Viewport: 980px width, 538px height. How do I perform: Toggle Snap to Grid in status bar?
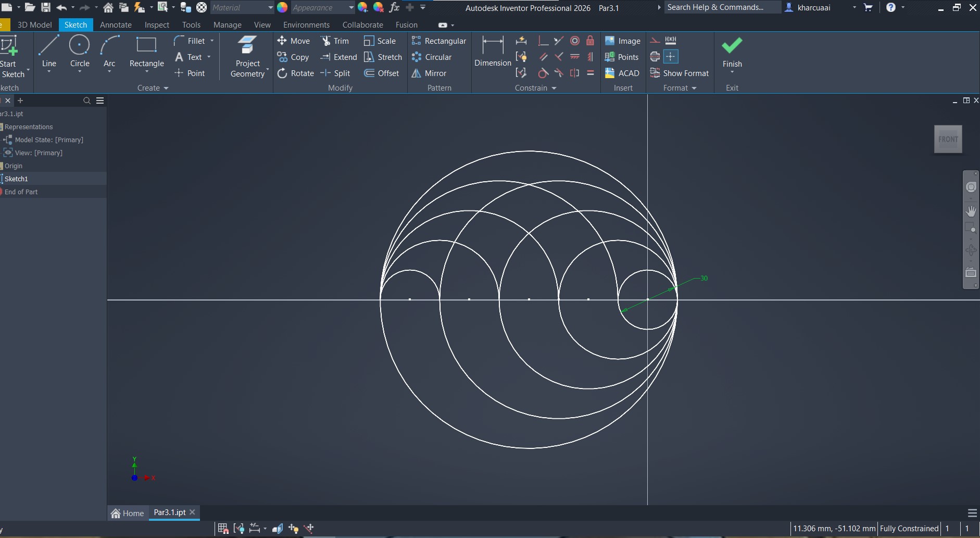point(223,529)
